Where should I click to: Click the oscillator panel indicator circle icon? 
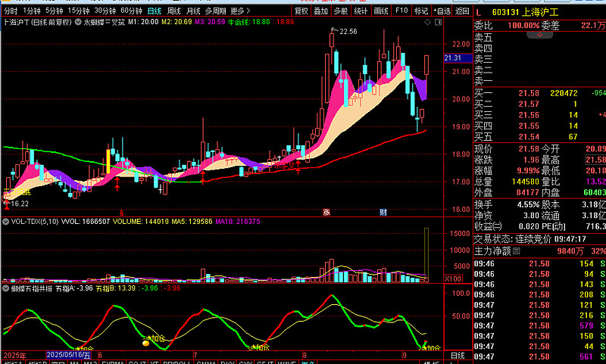point(5,288)
